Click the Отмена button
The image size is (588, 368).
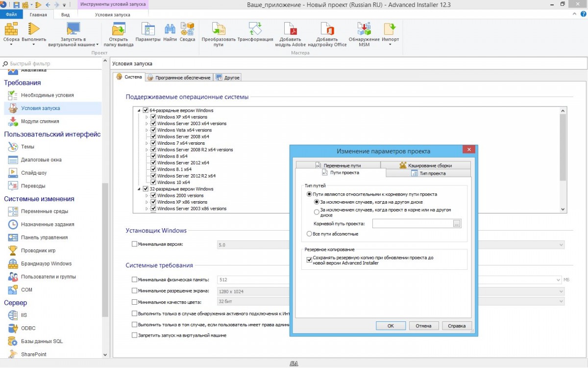coord(423,326)
